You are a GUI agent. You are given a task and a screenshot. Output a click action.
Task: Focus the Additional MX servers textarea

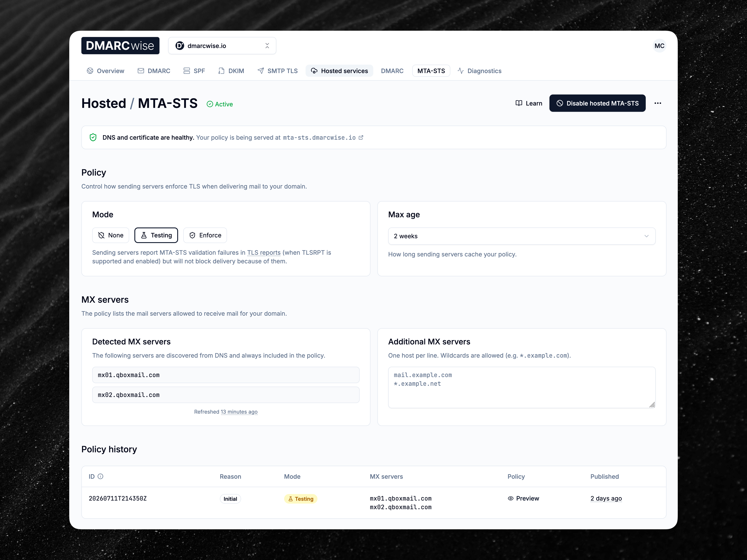point(522,388)
